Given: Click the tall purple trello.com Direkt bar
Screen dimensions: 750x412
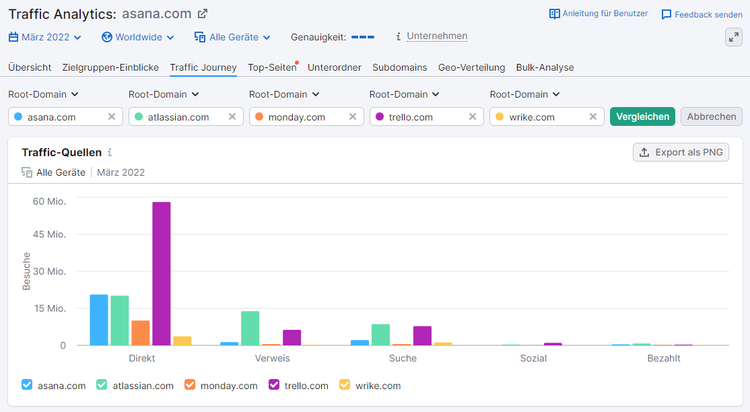Looking at the screenshot, I should (162, 273).
